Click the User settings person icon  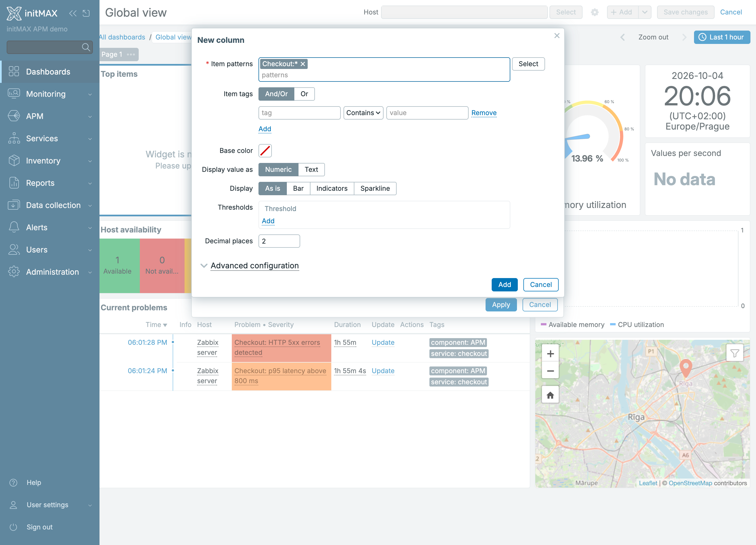pos(13,505)
